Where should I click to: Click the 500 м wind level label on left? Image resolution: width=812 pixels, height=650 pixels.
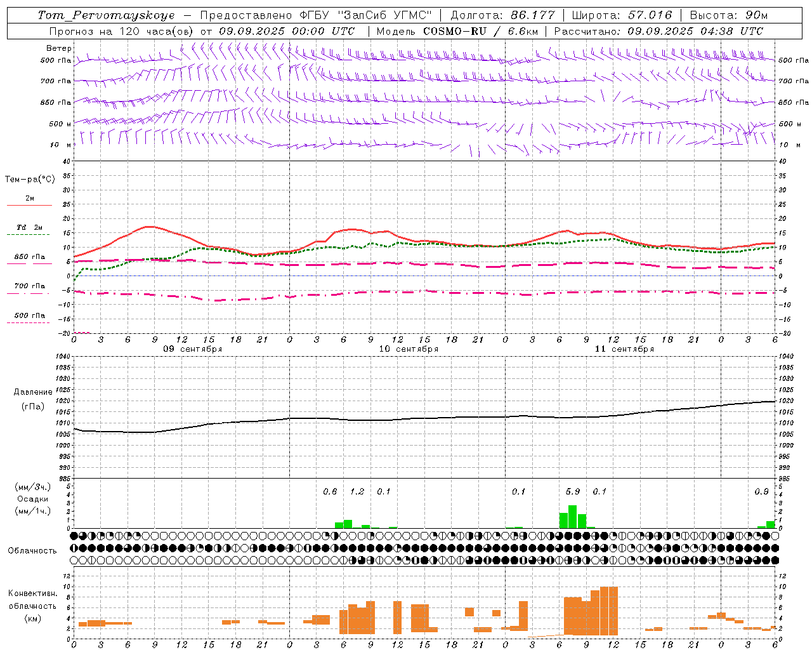click(60, 124)
